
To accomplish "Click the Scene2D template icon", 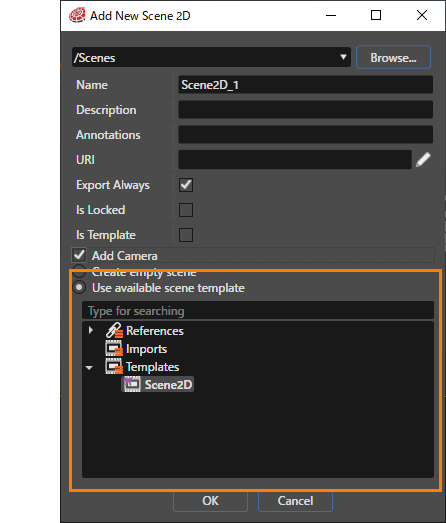I will coord(132,385).
